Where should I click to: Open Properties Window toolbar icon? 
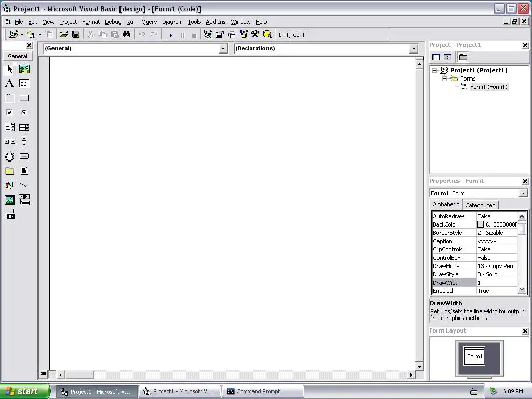[220, 34]
